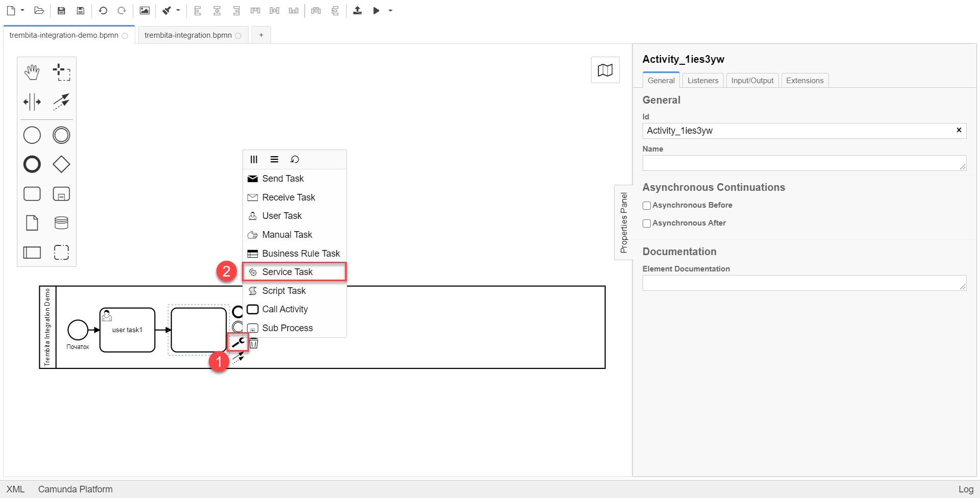Image resolution: width=980 pixels, height=498 pixels.
Task: Open the new file dropdown arrow
Action: click(x=22, y=10)
